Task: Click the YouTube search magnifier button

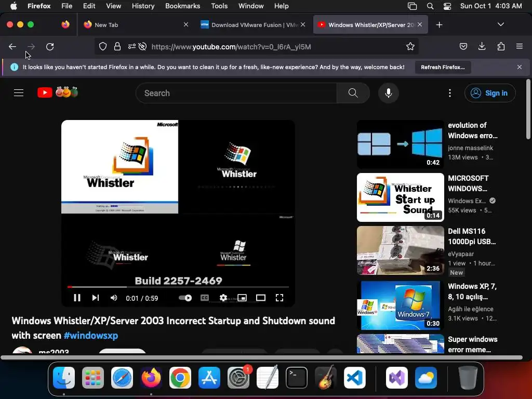Action: [x=353, y=93]
